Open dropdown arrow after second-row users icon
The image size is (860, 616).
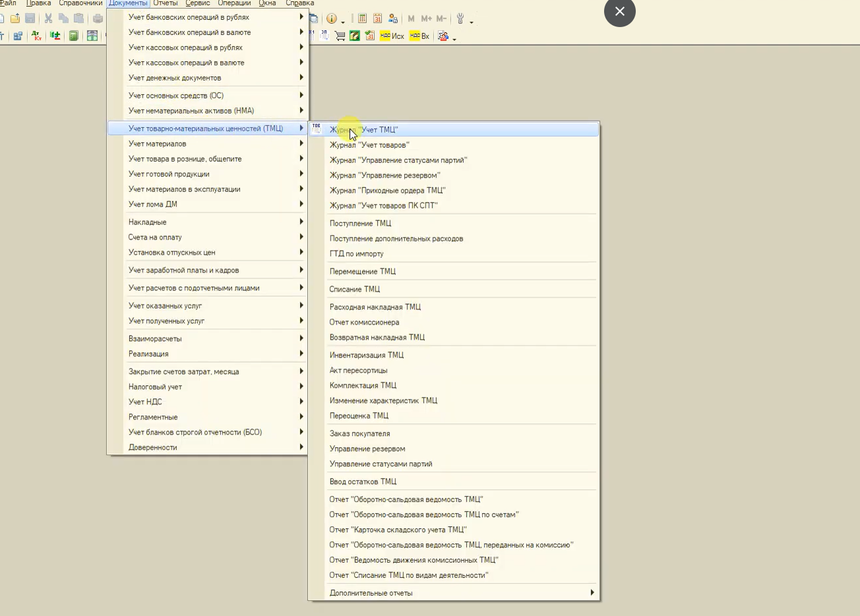point(454,40)
